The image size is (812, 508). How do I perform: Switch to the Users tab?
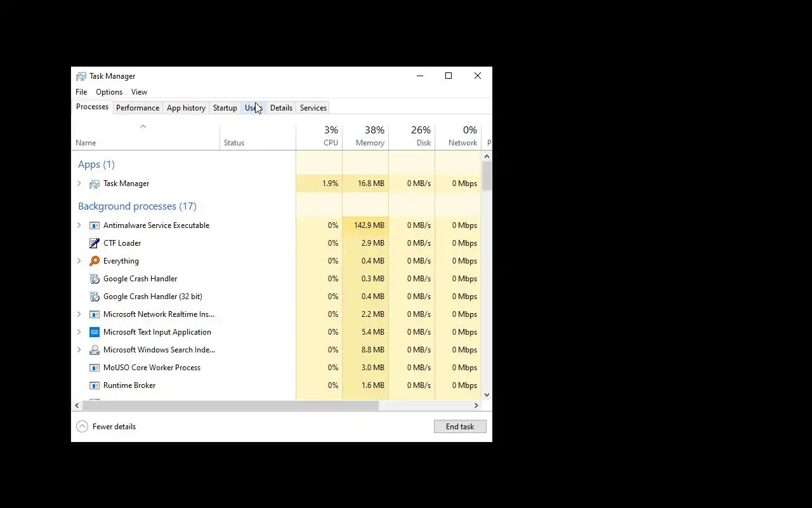[254, 108]
